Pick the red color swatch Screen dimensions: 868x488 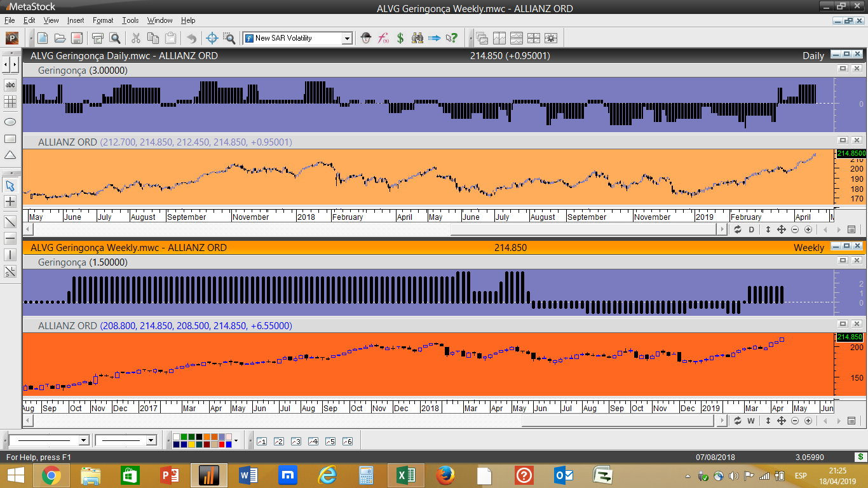[x=222, y=444]
